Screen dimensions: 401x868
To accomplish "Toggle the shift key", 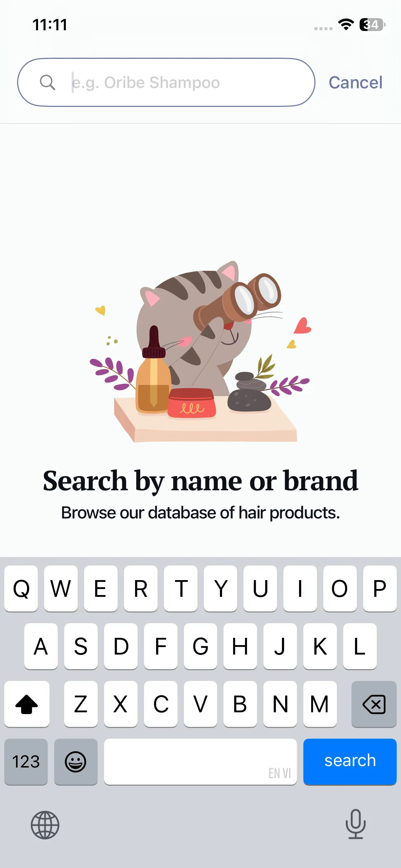I will [x=27, y=704].
